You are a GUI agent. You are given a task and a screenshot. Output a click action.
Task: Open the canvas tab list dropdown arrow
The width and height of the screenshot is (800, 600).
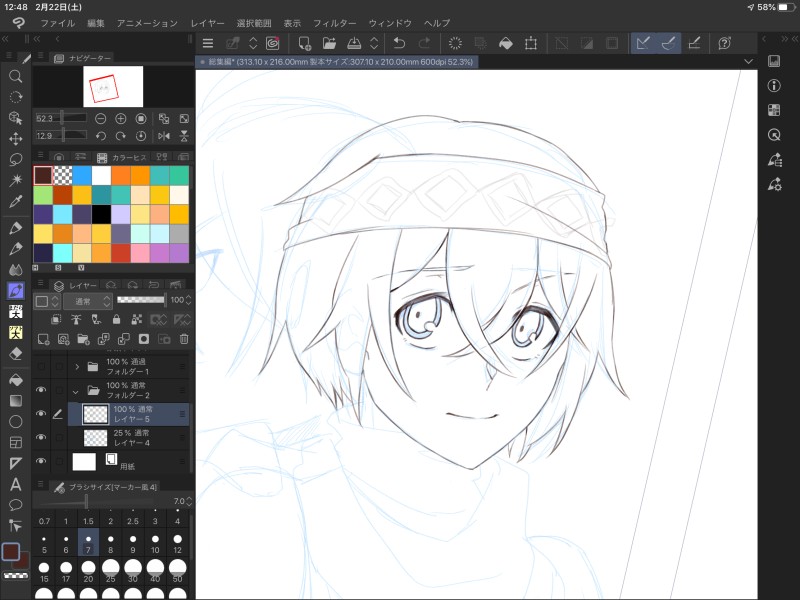coord(748,62)
